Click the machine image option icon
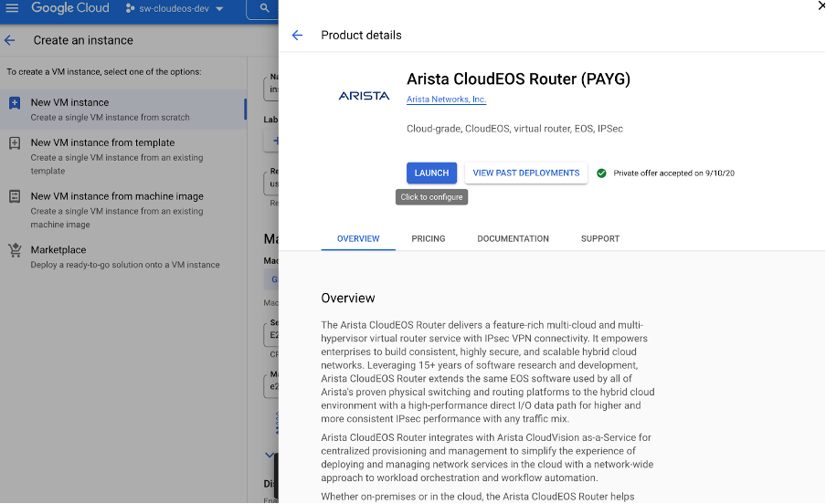Image resolution: width=826 pixels, height=504 pixels. pos(15,196)
